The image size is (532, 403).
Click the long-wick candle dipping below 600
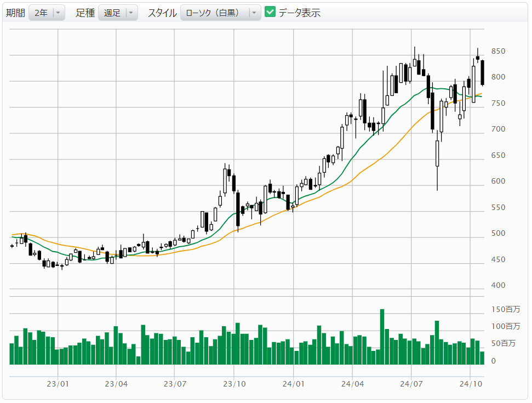click(437, 154)
